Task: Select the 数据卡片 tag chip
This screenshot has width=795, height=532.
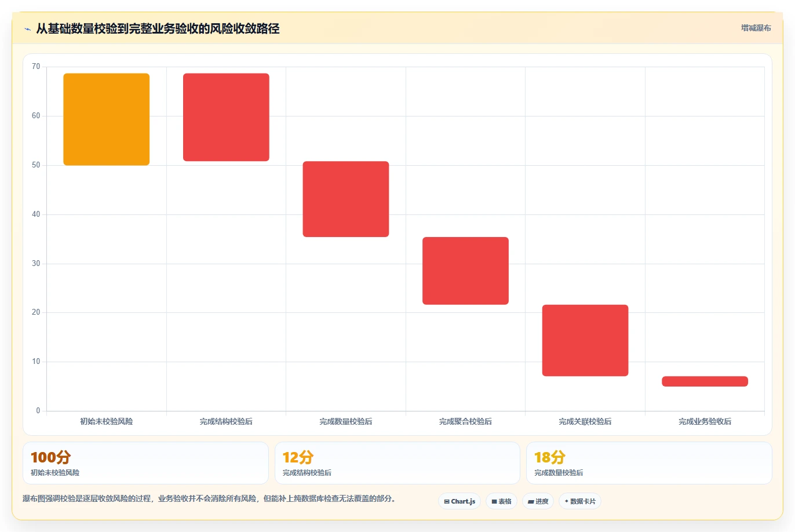Action: click(x=580, y=501)
